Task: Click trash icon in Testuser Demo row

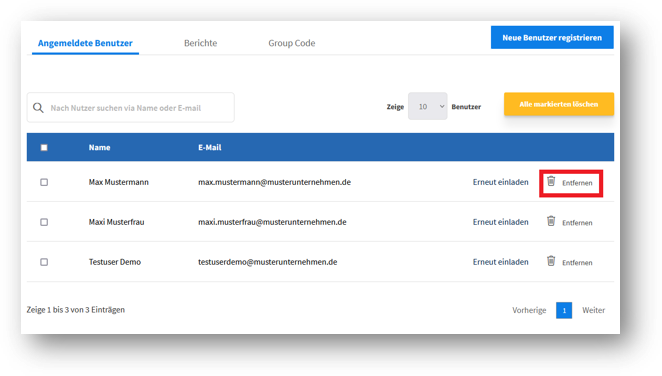Action: click(x=551, y=261)
